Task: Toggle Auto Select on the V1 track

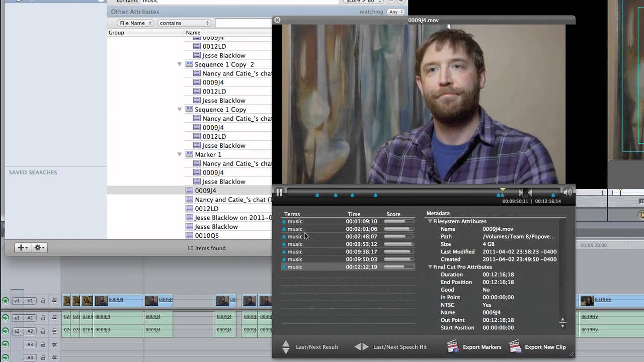Action: click(54, 301)
